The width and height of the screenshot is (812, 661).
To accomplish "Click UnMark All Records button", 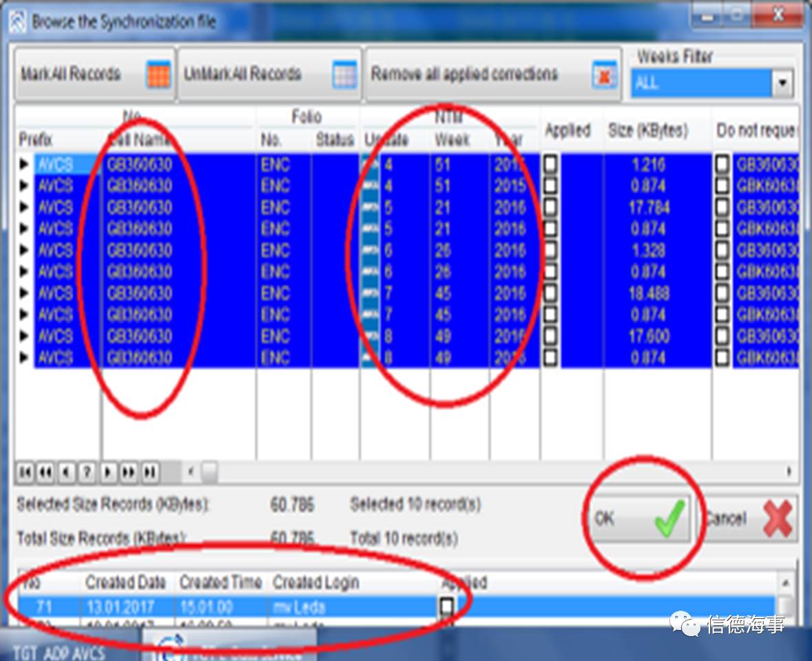I will [269, 74].
